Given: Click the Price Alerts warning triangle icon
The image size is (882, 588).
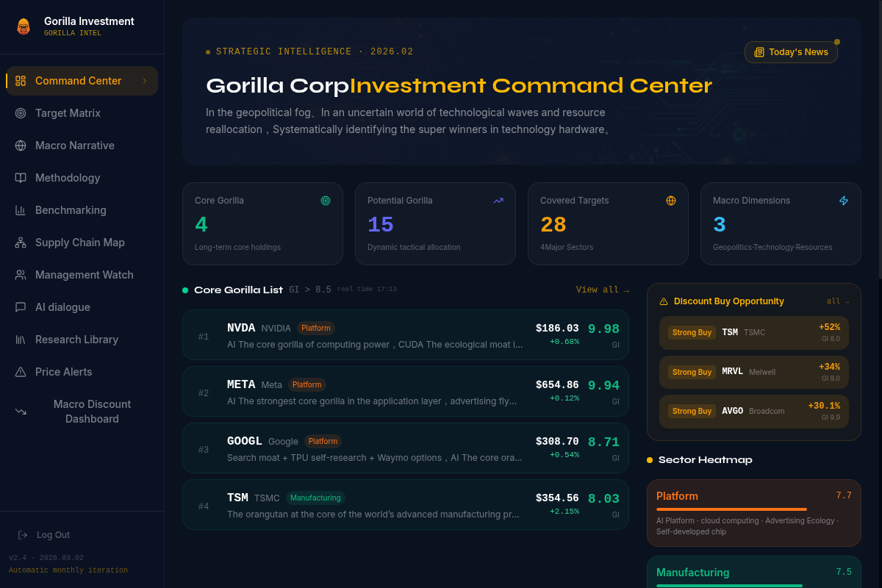Looking at the screenshot, I should click(x=21, y=372).
